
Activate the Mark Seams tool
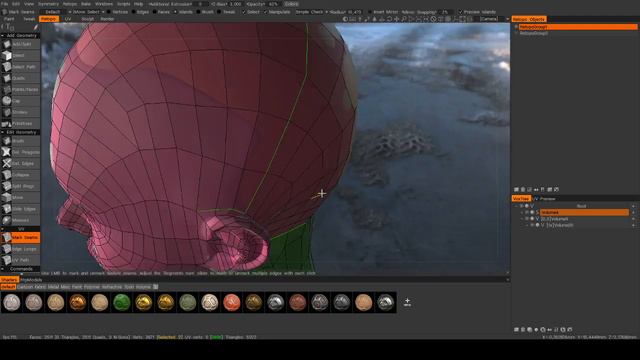click(20, 237)
